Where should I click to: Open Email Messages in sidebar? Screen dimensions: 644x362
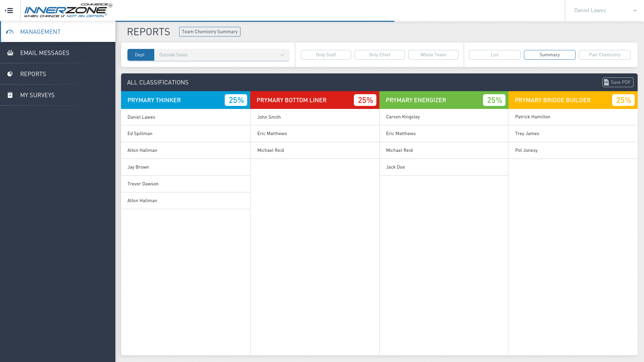coord(45,53)
